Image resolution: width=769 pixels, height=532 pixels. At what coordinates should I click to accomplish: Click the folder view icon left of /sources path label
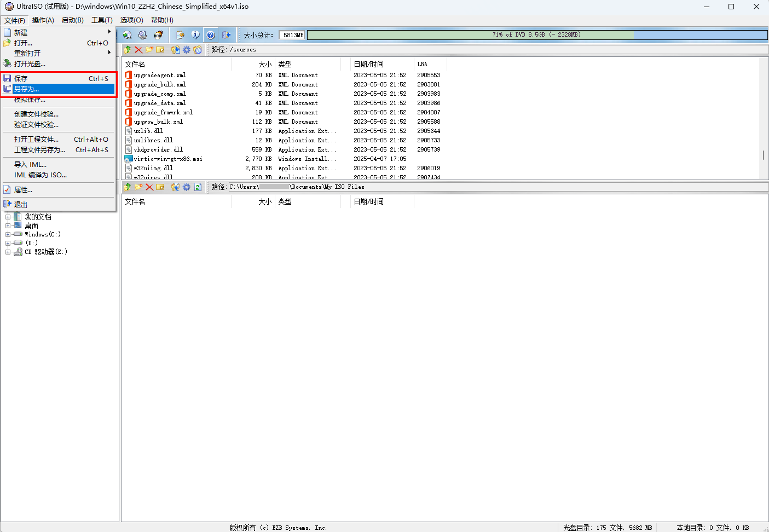(x=198, y=50)
